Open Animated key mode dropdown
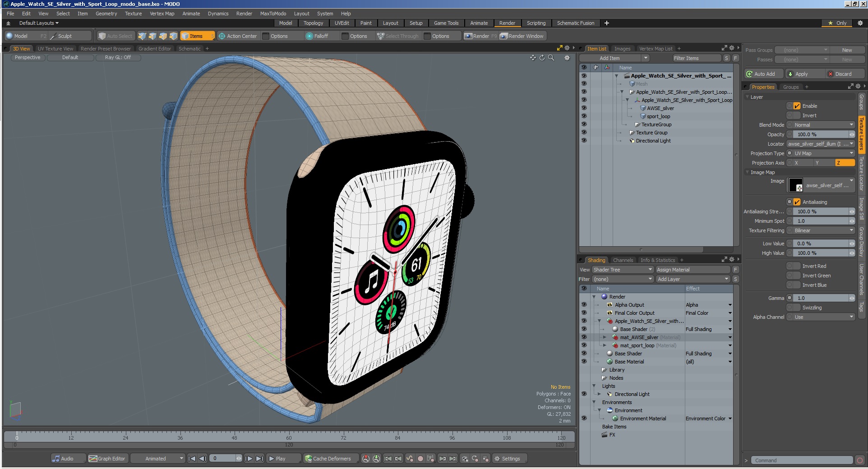Screen dimensions: 868x469 [158, 459]
